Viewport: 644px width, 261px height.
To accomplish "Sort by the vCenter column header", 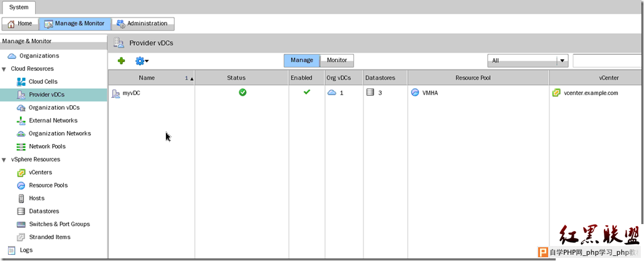I will coord(596,78).
